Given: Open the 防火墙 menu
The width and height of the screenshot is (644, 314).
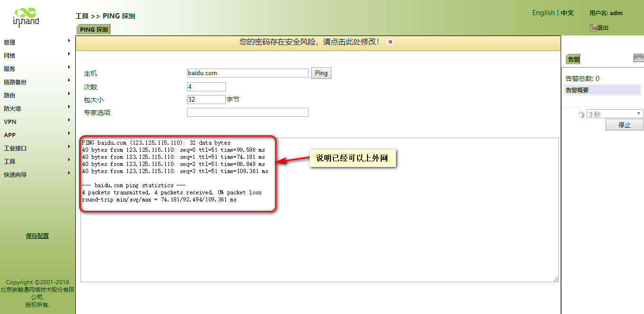Looking at the screenshot, I should click(x=12, y=108).
